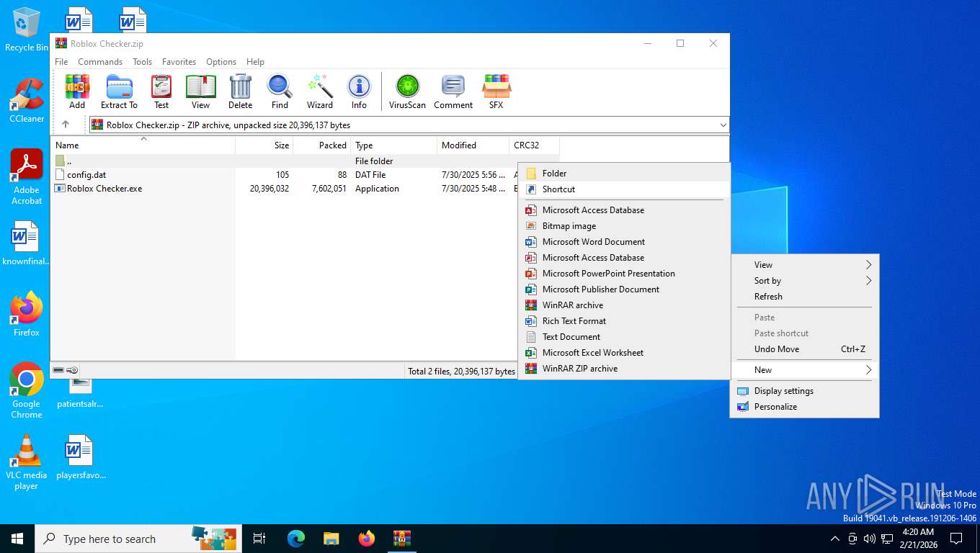Create a new Bitmap image

tap(624, 226)
